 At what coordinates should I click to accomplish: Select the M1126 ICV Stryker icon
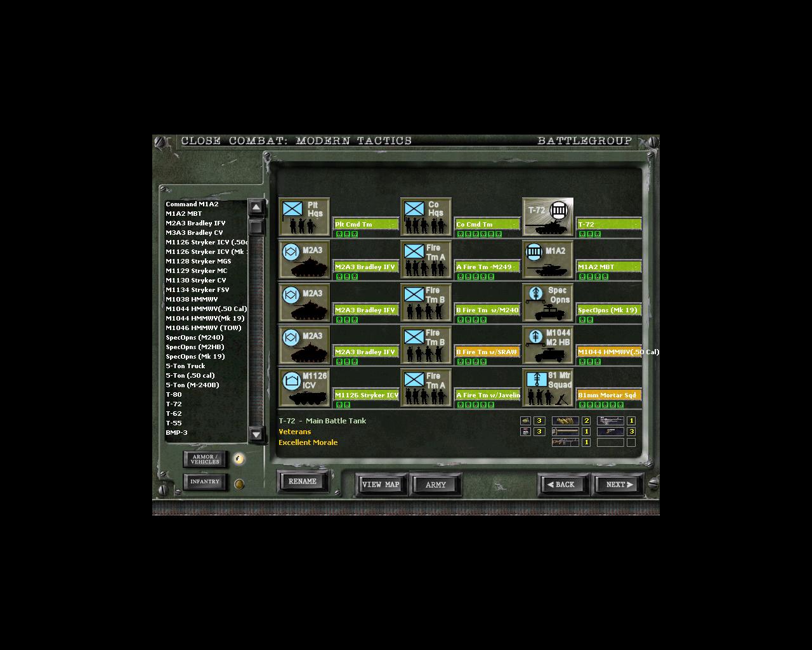point(304,388)
